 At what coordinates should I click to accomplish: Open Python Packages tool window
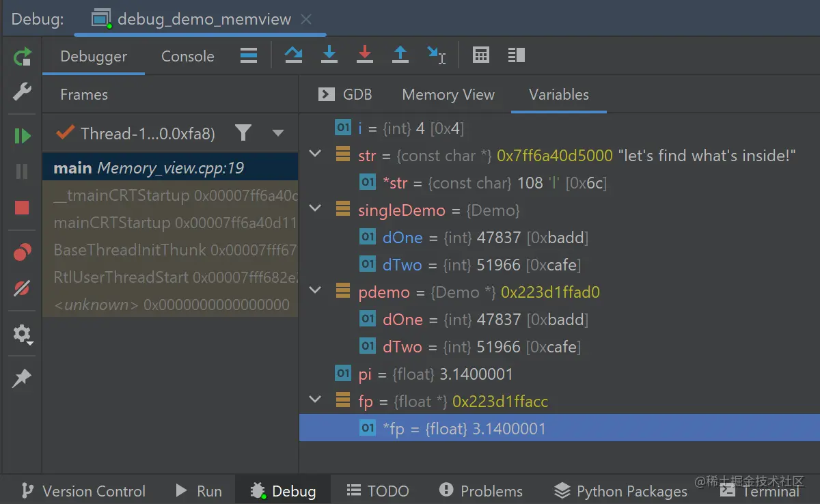pyautogui.click(x=620, y=490)
